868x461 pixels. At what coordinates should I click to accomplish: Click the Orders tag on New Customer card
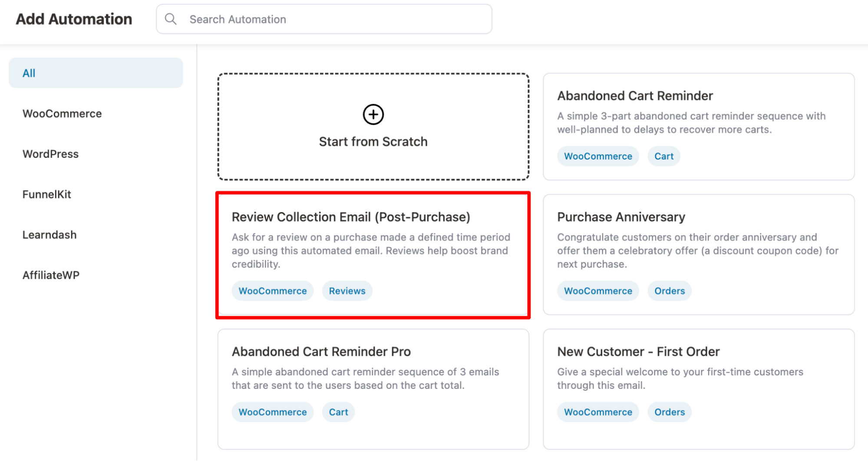[x=669, y=411]
